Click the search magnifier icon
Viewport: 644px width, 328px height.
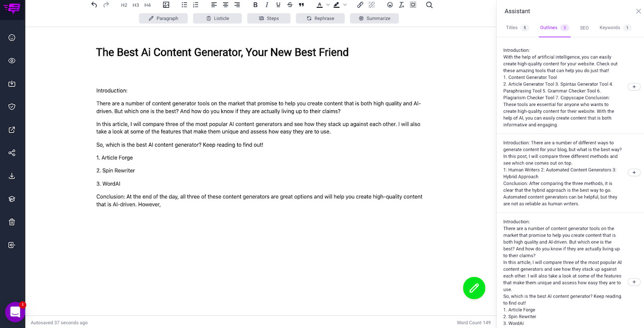click(x=429, y=5)
